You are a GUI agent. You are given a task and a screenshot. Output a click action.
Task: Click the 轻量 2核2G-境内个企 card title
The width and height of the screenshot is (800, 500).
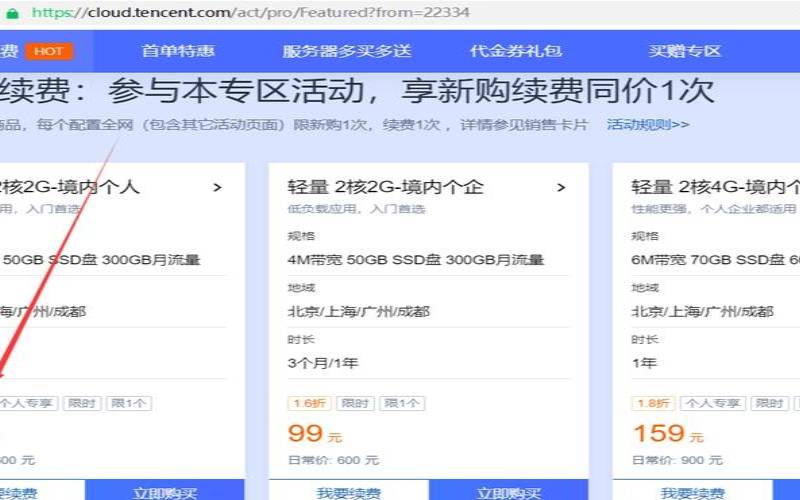click(385, 187)
